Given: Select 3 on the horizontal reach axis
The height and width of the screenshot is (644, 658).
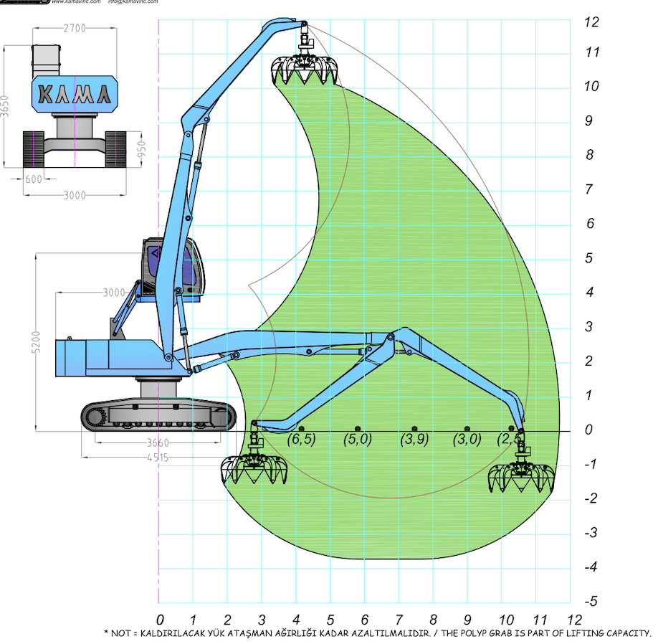Looking at the screenshot, I should 262,620.
